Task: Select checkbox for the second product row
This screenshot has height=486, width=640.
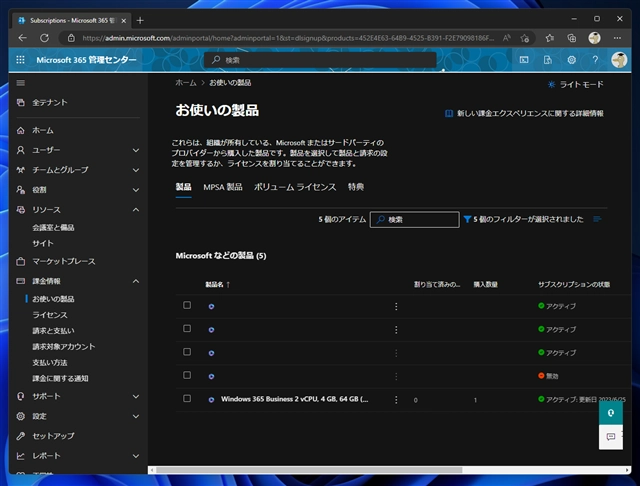Action: point(187,328)
